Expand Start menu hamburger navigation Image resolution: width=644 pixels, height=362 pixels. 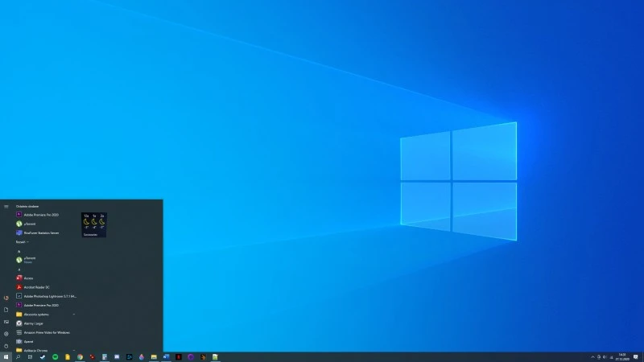(6, 207)
